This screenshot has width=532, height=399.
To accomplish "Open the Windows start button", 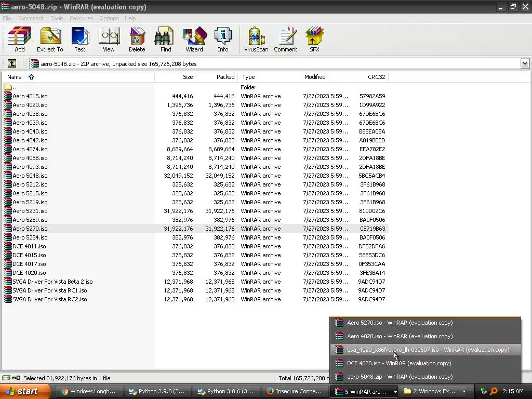I will (25, 392).
